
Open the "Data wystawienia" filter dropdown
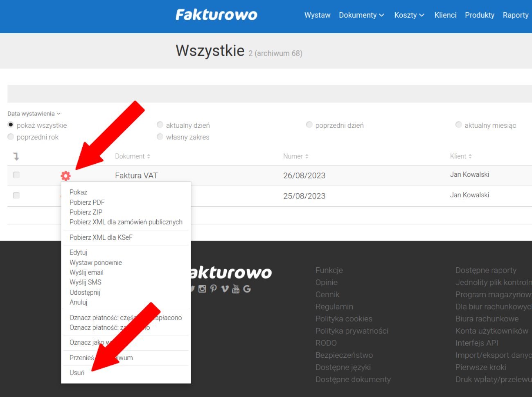click(x=34, y=114)
